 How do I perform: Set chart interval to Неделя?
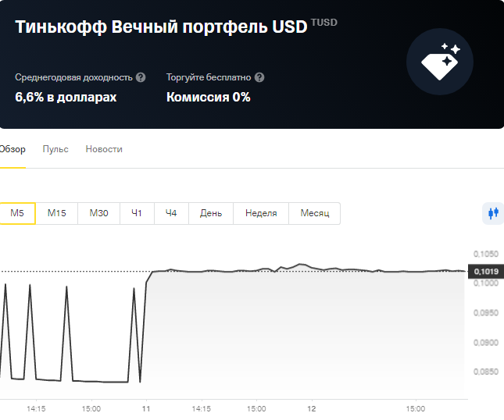[261, 213]
